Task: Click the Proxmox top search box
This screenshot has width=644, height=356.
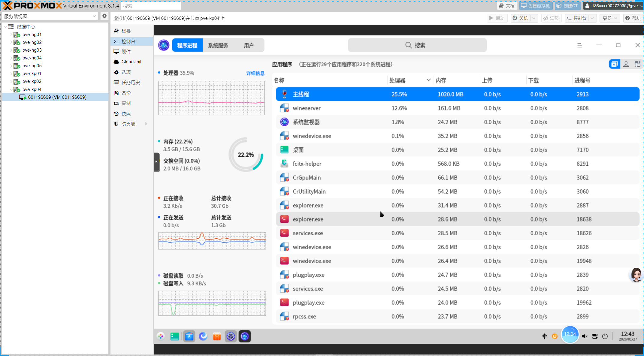Action: click(x=151, y=6)
